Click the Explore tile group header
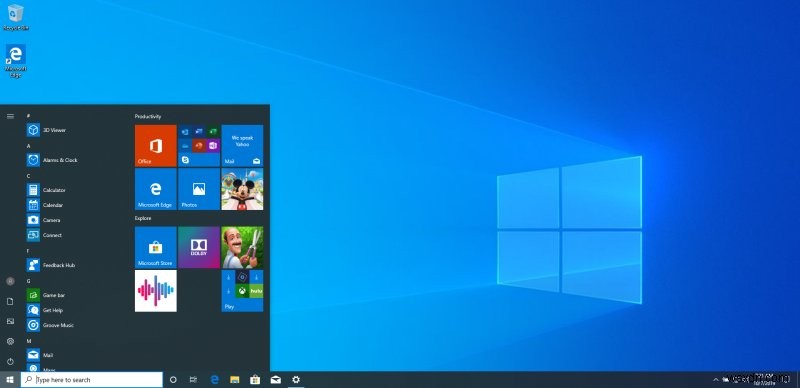 point(143,218)
